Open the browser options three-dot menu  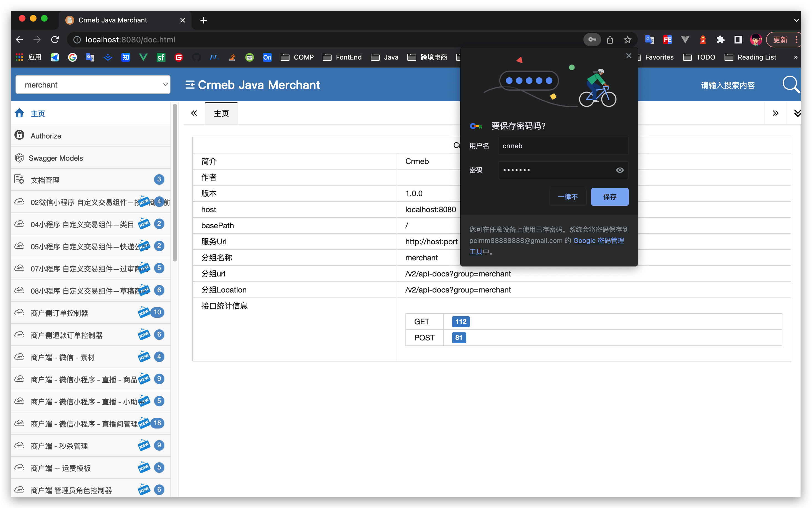point(796,39)
